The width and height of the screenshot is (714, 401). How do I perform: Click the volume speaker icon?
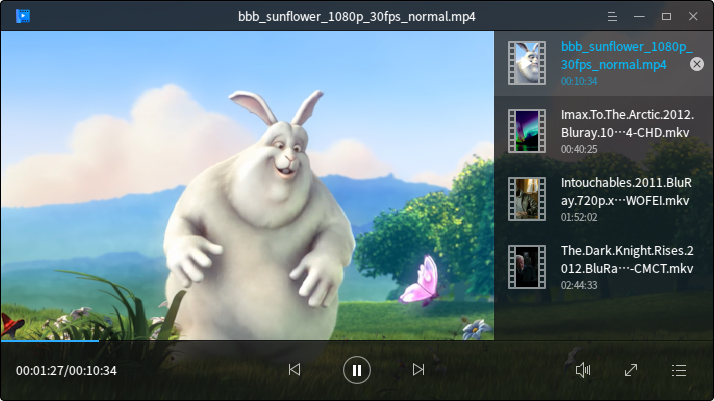pyautogui.click(x=584, y=370)
